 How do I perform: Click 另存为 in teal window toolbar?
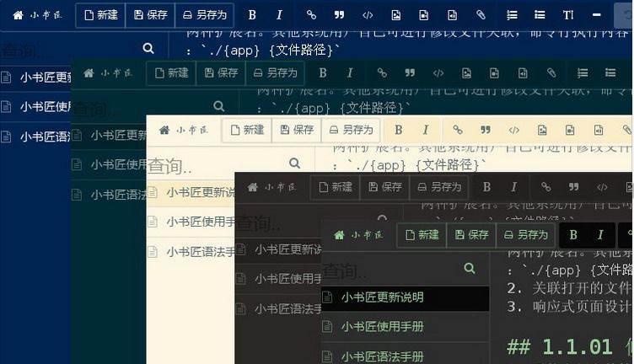coord(275,73)
